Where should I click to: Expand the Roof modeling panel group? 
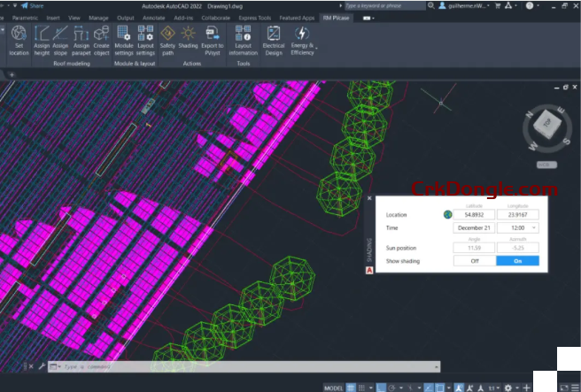click(72, 64)
